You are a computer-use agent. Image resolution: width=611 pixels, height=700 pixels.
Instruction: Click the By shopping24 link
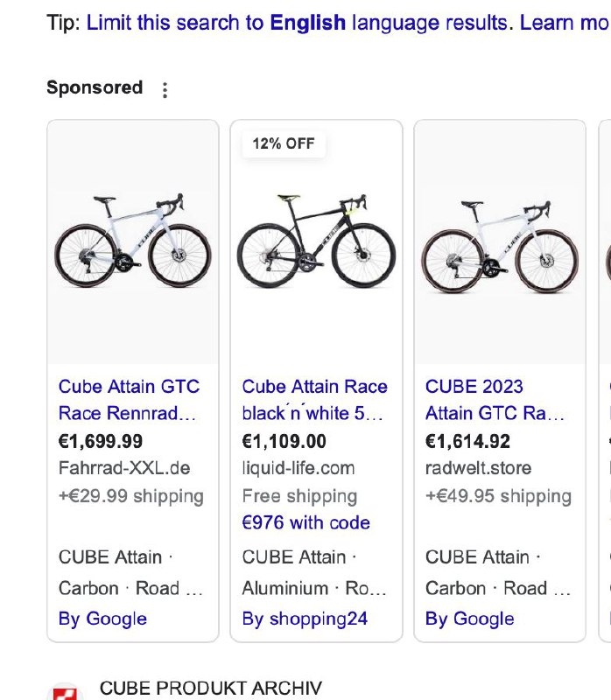pos(305,619)
